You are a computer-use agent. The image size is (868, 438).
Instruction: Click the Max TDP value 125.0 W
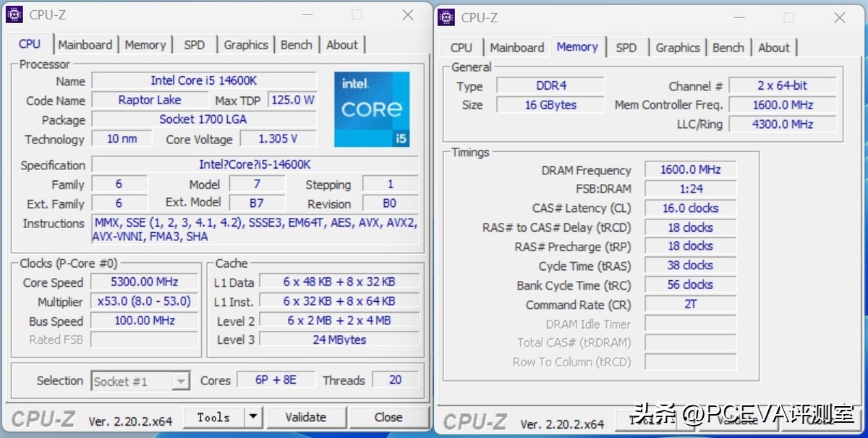pos(293,100)
